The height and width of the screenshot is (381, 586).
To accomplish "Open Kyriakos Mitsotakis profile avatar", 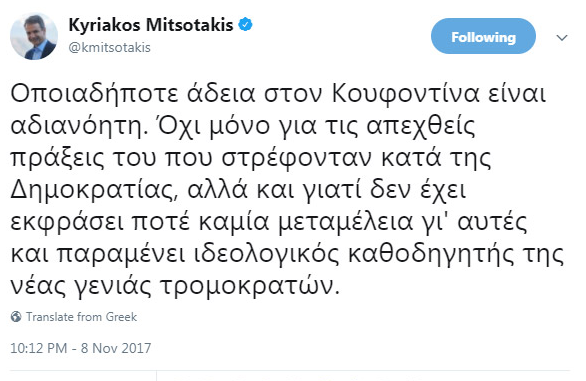I will click(x=34, y=36).
